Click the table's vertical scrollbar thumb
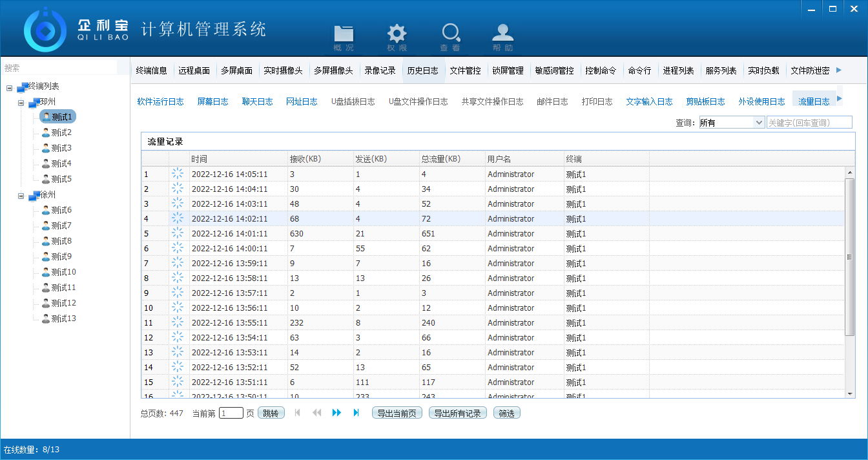 click(849, 256)
